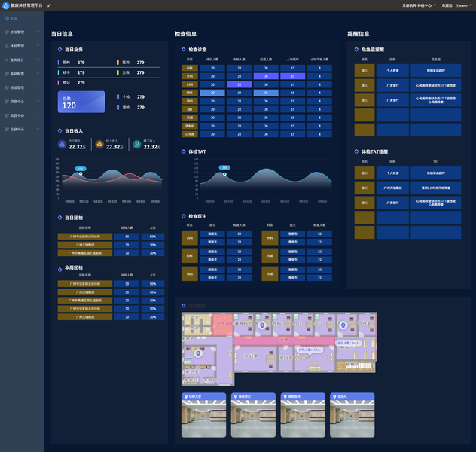
Task: Click the diamond icon beside 危急值提醒
Action: (356, 49)
